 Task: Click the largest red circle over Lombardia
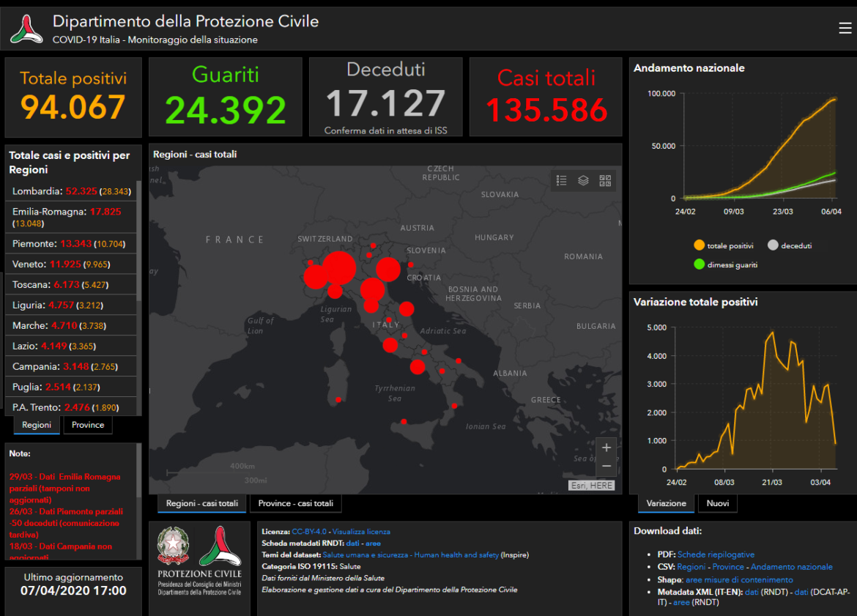338,267
